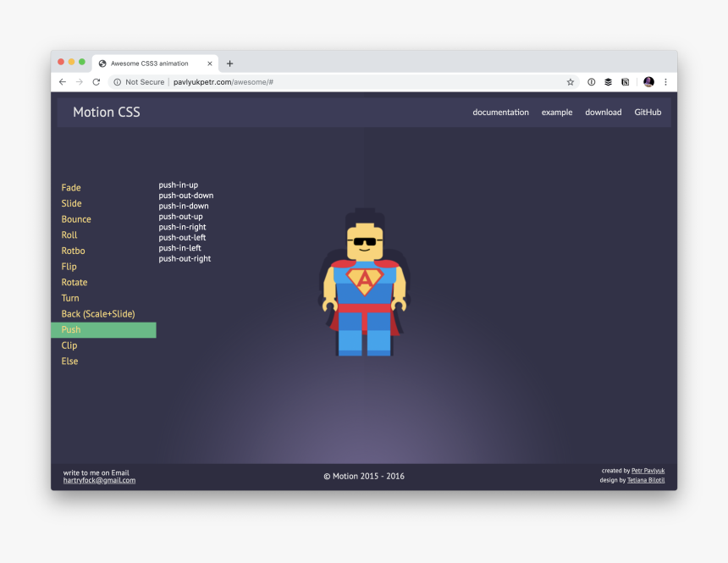Open the stacked layers extension icon
The image size is (728, 563).
click(608, 82)
